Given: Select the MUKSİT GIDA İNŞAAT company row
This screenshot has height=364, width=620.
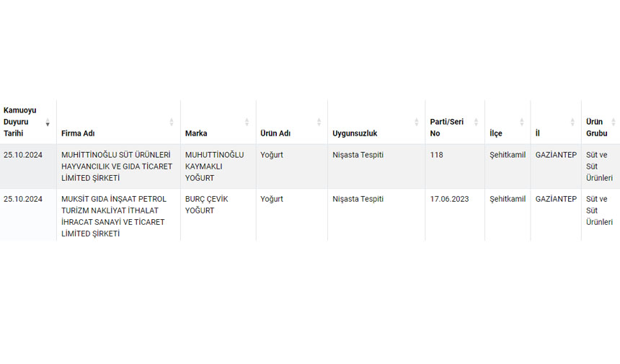Looking at the screenshot, I should point(114,216).
